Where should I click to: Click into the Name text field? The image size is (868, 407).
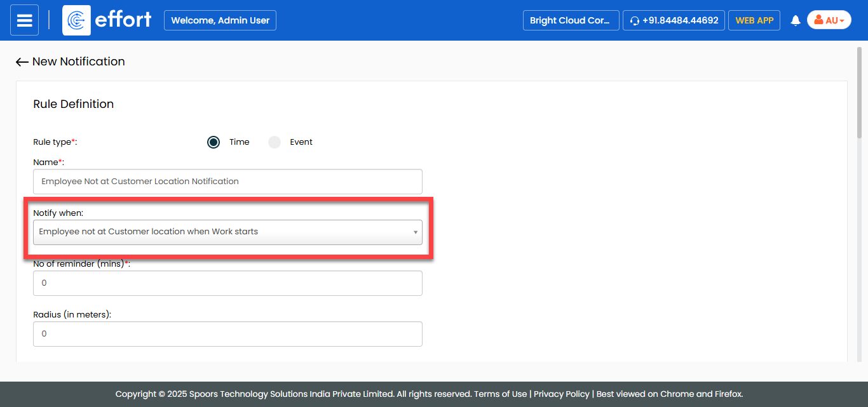227,182
